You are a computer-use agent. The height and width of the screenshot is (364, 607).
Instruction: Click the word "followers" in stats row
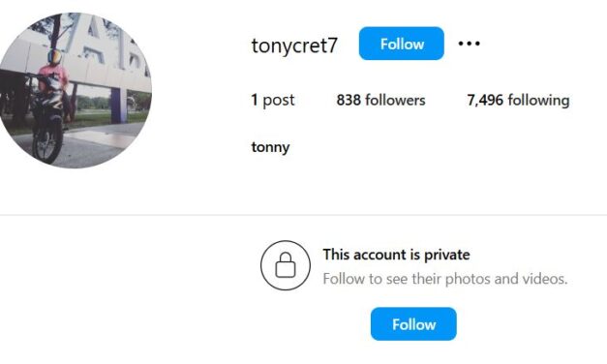point(395,100)
